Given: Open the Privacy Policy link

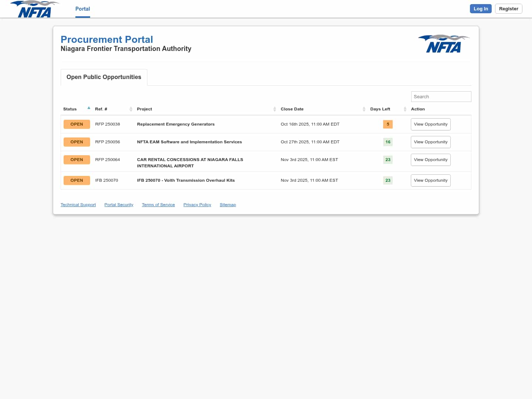Looking at the screenshot, I should click(x=197, y=205).
